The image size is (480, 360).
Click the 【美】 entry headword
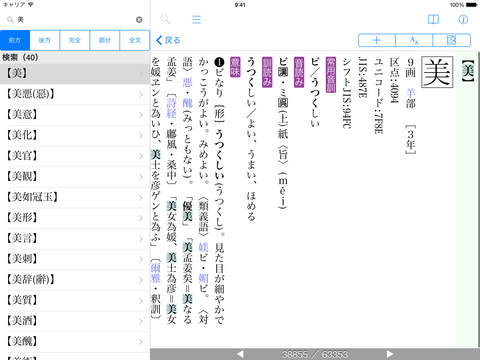point(468,70)
